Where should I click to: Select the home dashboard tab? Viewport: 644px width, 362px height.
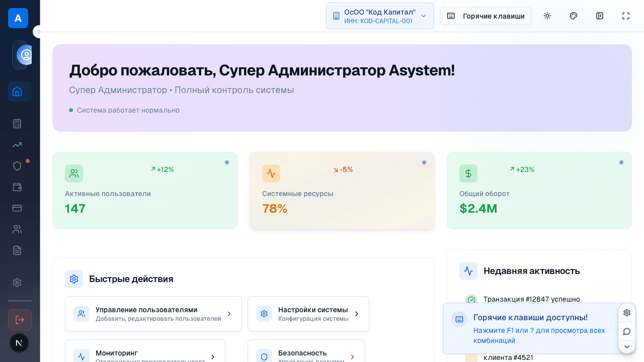(17, 92)
